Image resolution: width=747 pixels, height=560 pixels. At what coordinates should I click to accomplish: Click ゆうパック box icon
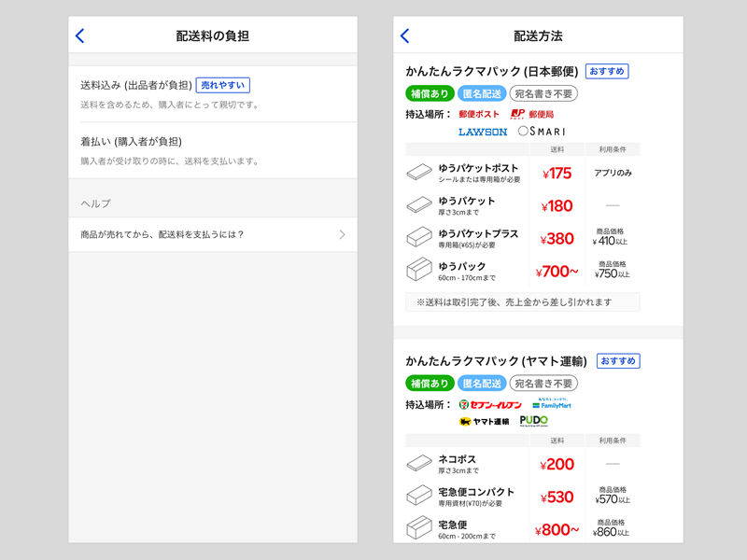pos(418,269)
